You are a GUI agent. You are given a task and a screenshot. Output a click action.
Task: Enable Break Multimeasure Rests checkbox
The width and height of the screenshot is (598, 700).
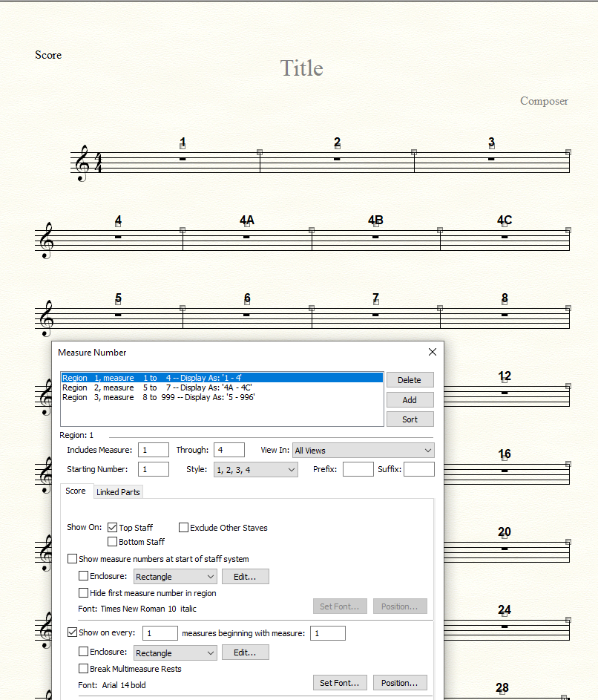pyautogui.click(x=84, y=669)
